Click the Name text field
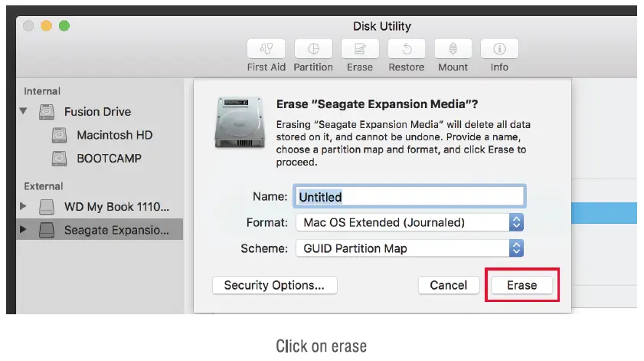 click(x=409, y=197)
